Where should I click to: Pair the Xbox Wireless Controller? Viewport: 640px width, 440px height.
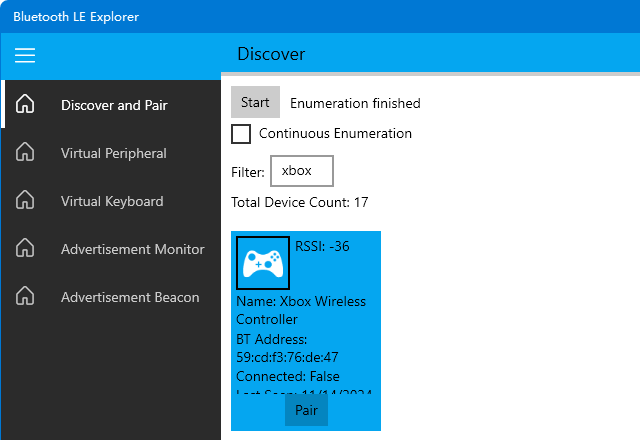[306, 410]
